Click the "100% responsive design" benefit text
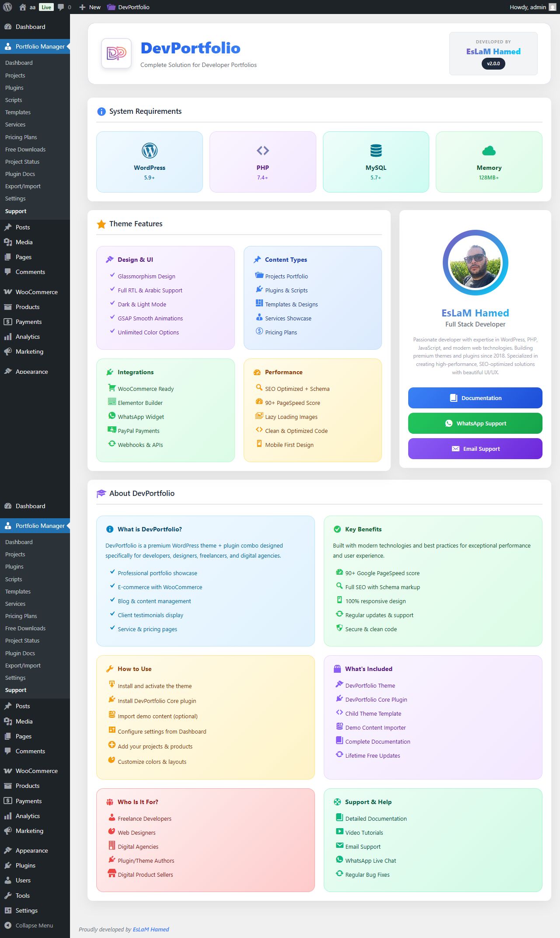 (x=376, y=601)
